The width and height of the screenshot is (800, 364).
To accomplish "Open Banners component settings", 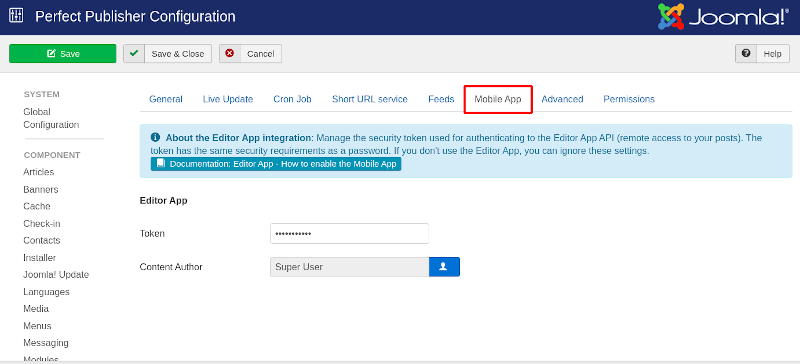I will 41,189.
